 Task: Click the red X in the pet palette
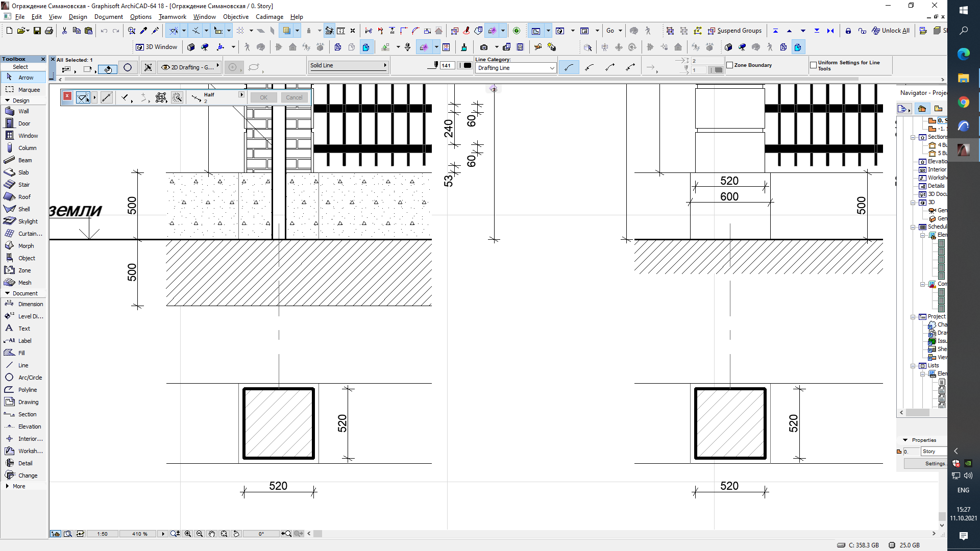pos(67,96)
